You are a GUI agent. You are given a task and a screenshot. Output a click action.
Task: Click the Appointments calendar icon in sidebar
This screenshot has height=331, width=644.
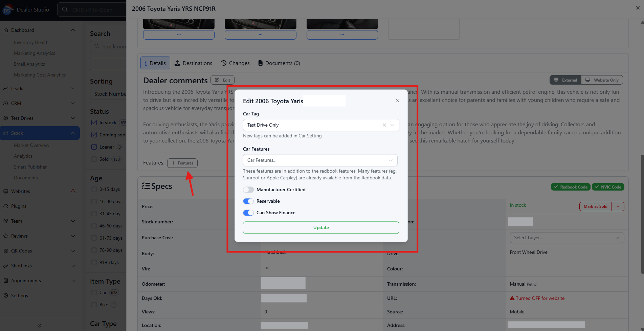(x=6, y=281)
